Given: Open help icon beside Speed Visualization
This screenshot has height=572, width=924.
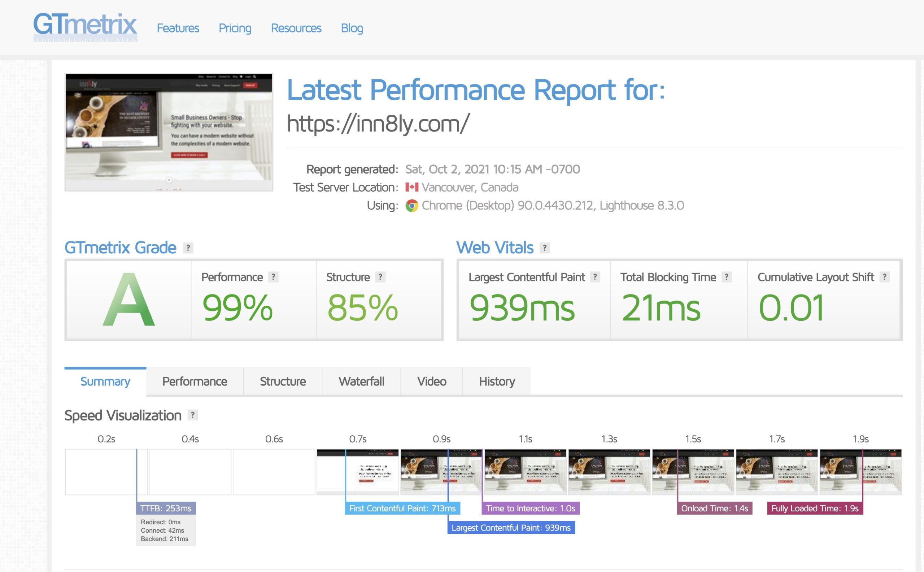Looking at the screenshot, I should (x=193, y=415).
